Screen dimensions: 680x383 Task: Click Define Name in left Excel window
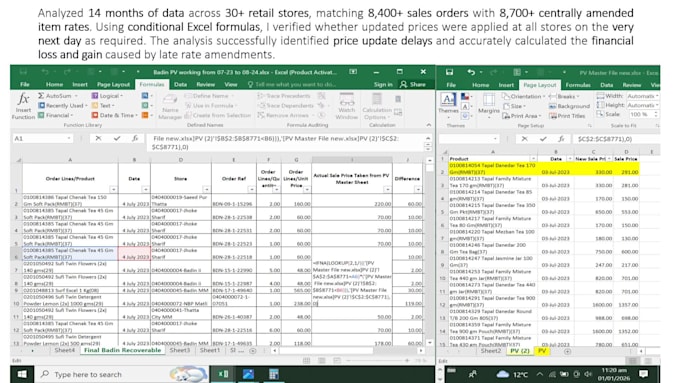[209, 96]
